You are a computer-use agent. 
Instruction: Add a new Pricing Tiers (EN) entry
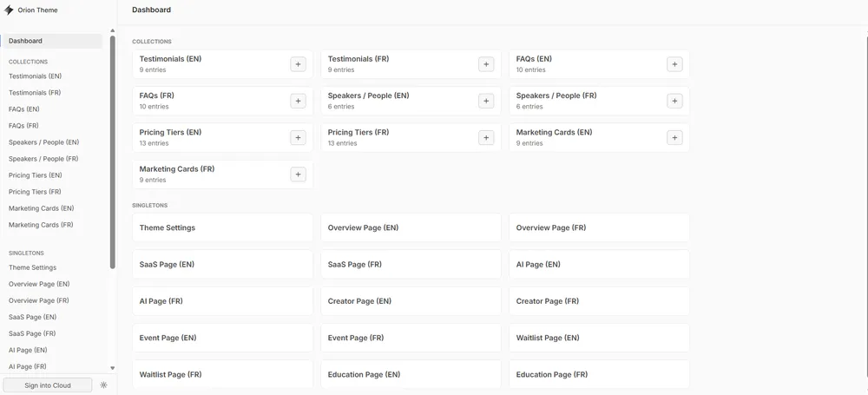click(x=298, y=137)
